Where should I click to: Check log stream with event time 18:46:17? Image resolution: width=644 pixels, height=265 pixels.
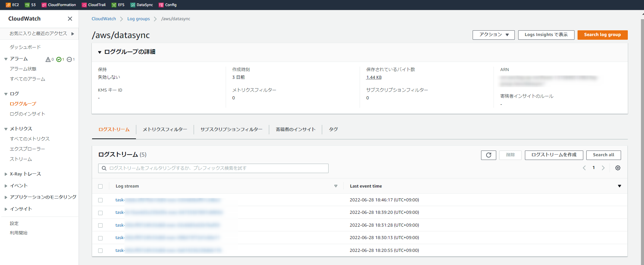pos(100,200)
